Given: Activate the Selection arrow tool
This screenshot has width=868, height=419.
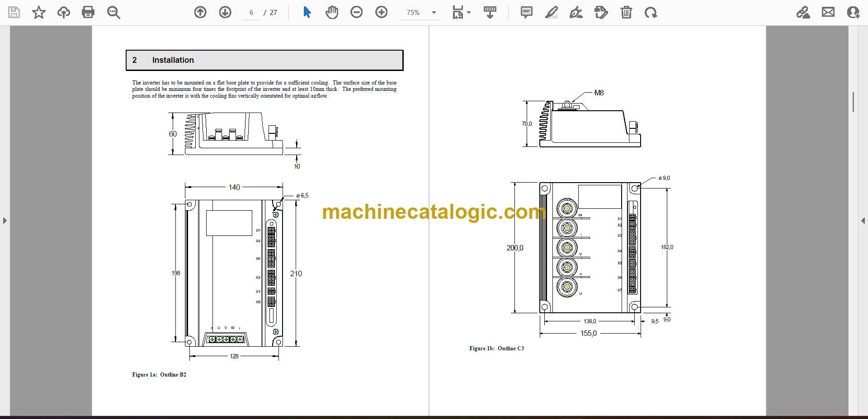Looking at the screenshot, I should point(307,12).
